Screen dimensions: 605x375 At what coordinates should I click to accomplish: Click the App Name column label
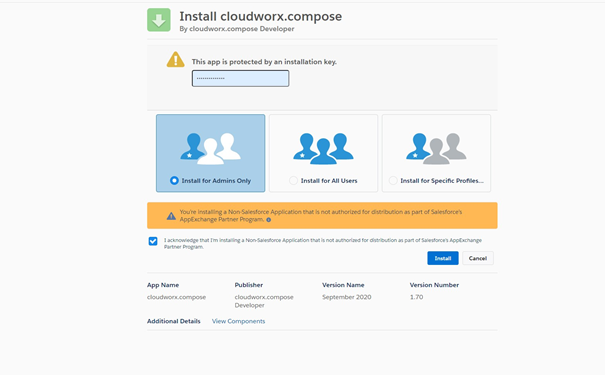pos(163,285)
